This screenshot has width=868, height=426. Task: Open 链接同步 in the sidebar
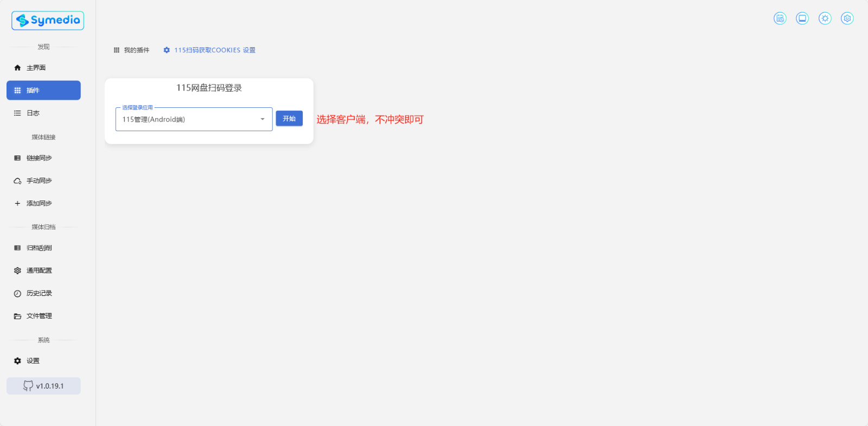click(x=43, y=158)
